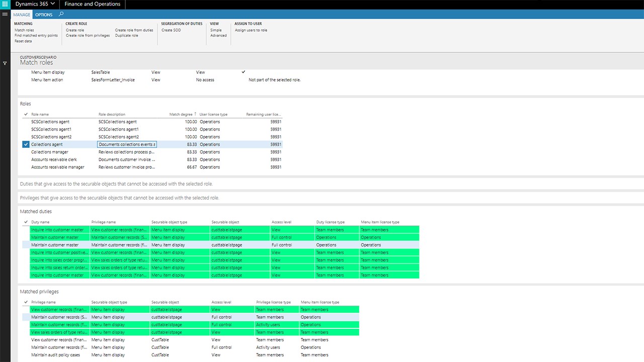Click the Role description field for Collections agent
This screenshot has width=644, height=362.
127,144
